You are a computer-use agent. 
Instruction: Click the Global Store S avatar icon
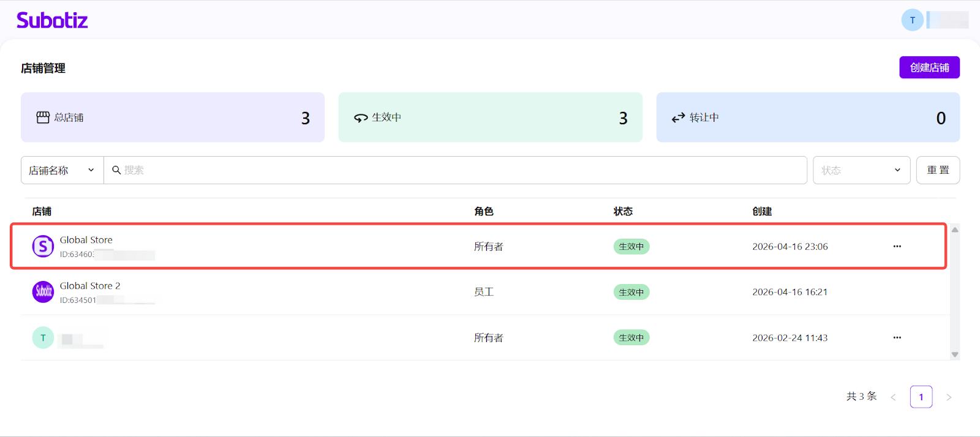point(43,247)
